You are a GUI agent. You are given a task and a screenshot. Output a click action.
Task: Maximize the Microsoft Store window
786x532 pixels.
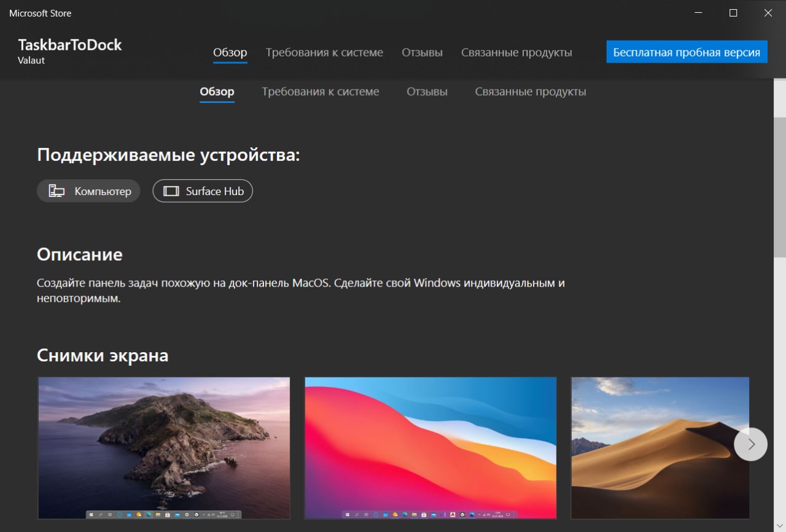[733, 13]
